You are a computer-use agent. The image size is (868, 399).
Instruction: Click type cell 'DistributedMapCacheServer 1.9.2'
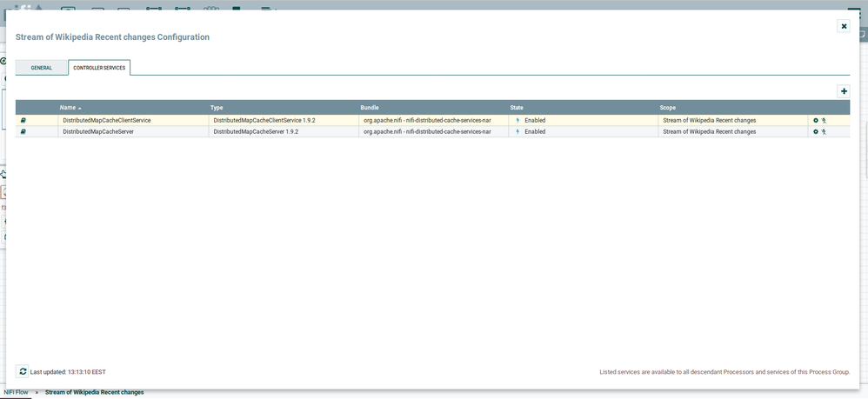(x=284, y=132)
